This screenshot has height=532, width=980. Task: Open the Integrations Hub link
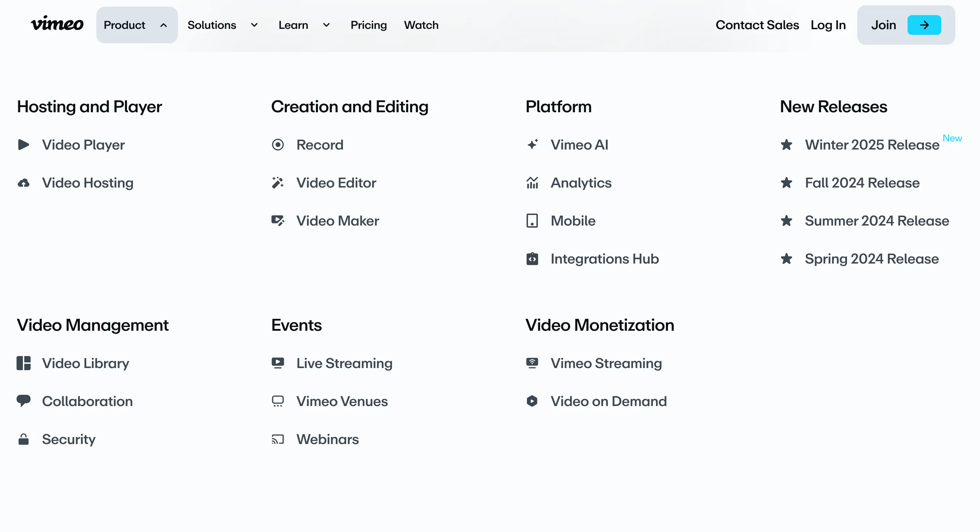click(x=605, y=259)
